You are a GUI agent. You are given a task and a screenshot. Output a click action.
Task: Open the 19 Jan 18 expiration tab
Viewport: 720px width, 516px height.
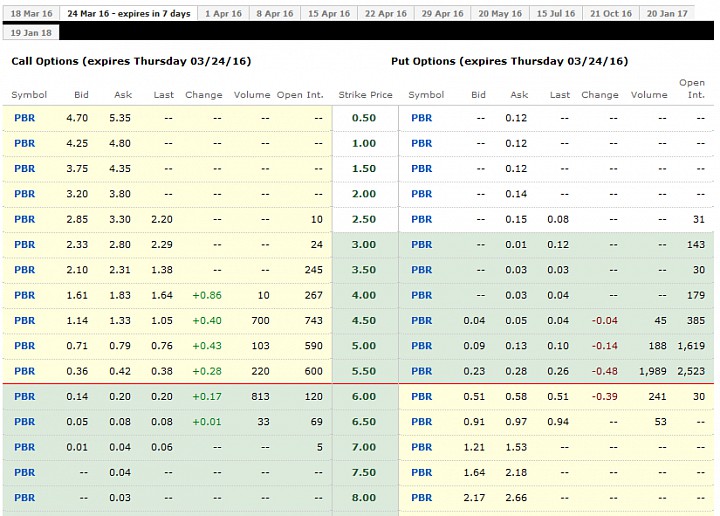point(31,33)
